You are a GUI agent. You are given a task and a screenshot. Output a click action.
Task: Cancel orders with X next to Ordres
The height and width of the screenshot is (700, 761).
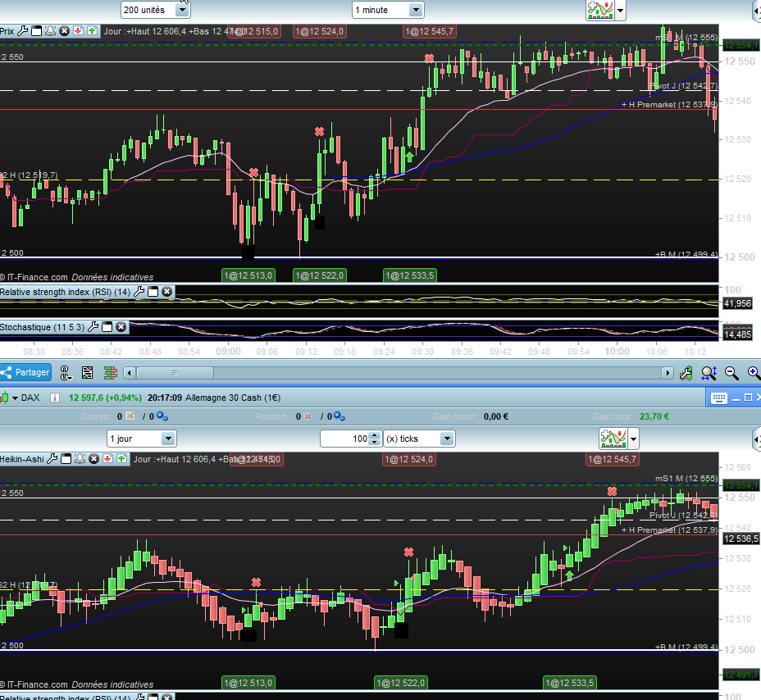click(130, 416)
